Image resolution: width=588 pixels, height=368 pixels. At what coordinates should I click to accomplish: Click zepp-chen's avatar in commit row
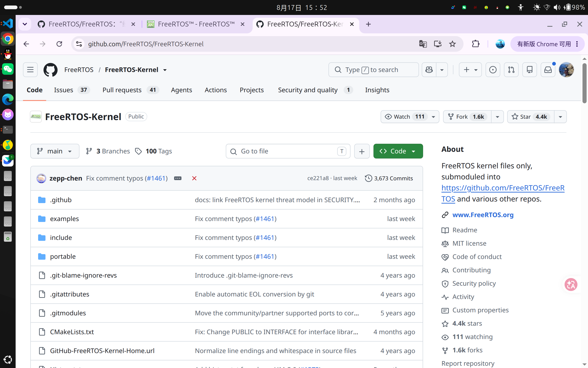pyautogui.click(x=41, y=178)
